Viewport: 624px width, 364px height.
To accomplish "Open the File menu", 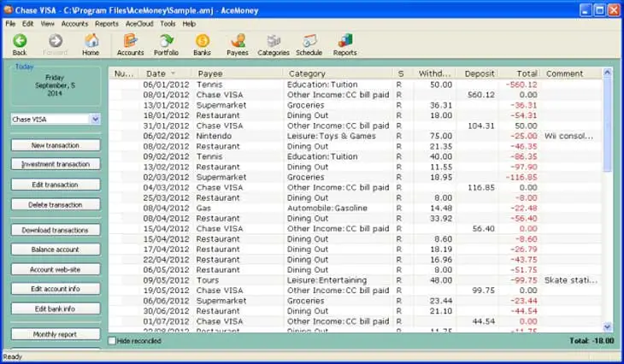I will pyautogui.click(x=10, y=24).
